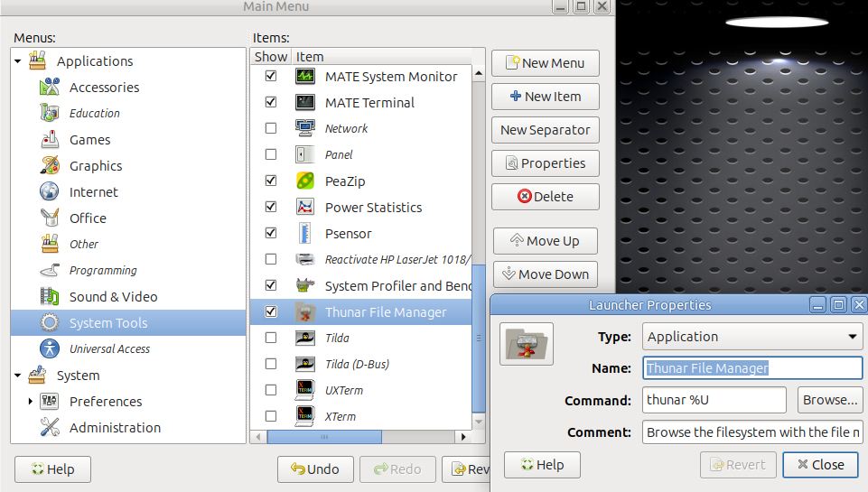Click the scroll right arrow of items list
This screenshot has width=868, height=492.
click(x=464, y=437)
